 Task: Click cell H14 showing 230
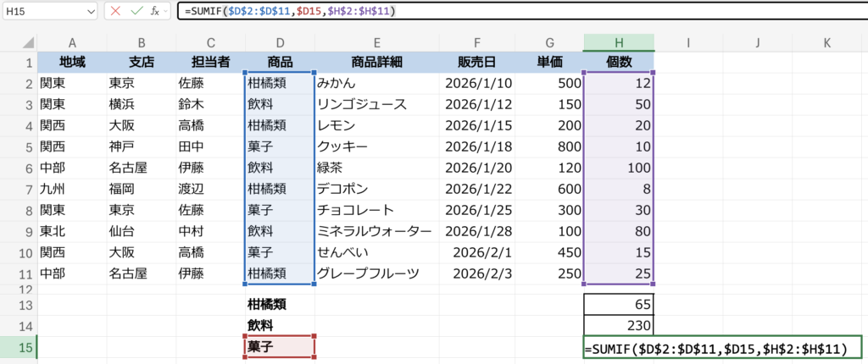click(619, 325)
